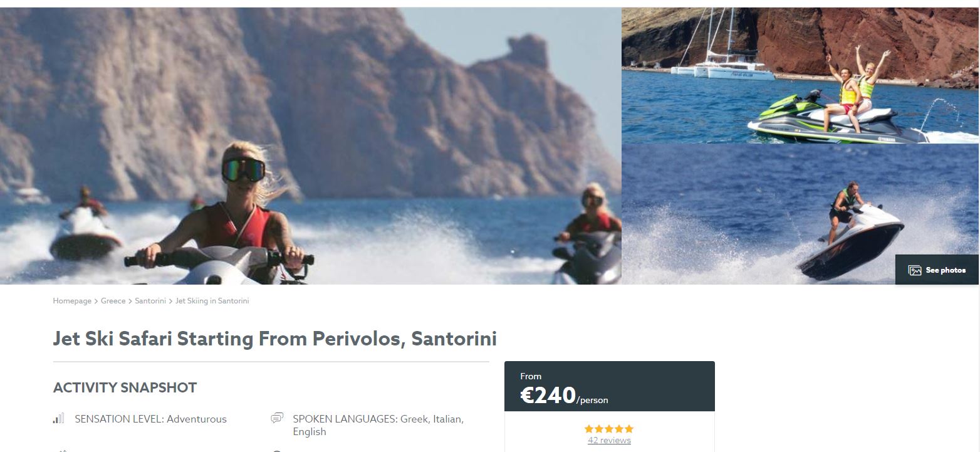980x452 pixels.
Task: Click the chevron after Homepage breadcrumb
Action: (96, 302)
